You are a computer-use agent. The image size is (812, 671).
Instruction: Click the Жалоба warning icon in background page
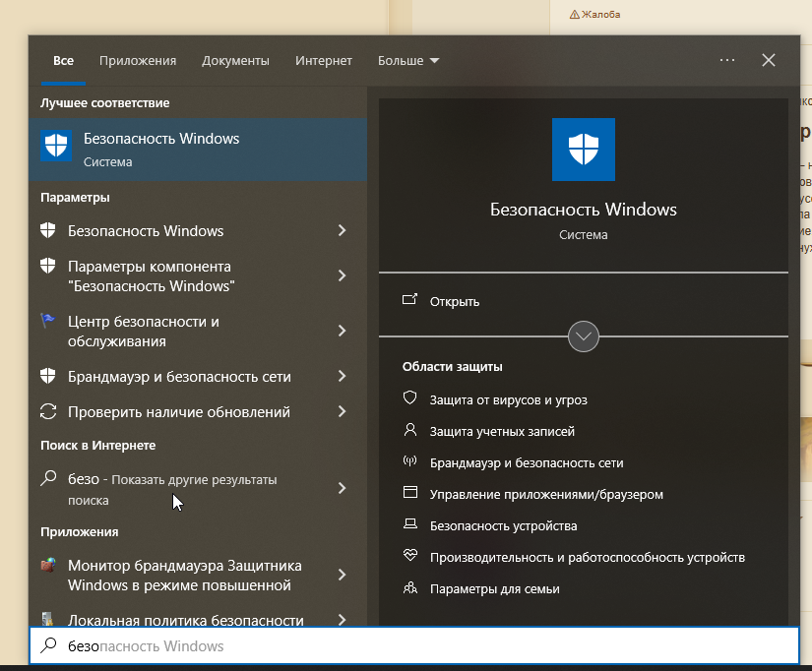(x=574, y=15)
